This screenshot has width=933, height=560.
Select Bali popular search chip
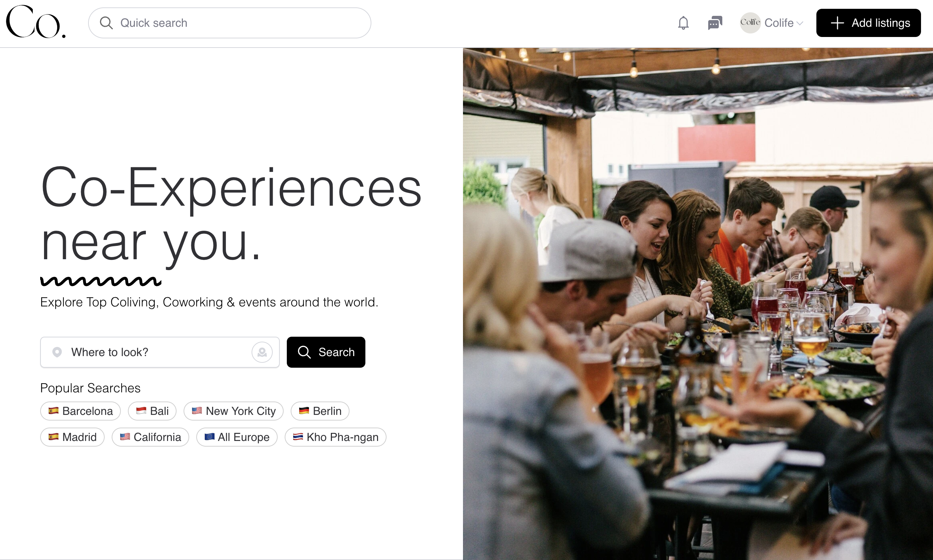[152, 411]
